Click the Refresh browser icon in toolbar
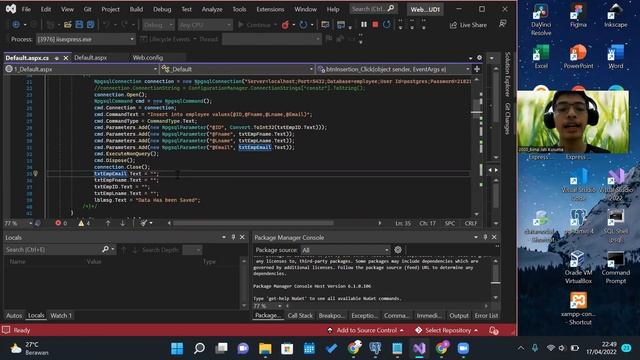This screenshot has width=640, height=360. 303,25
